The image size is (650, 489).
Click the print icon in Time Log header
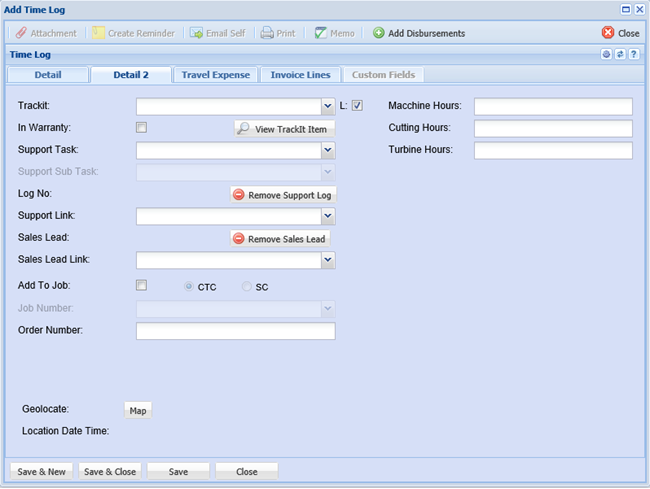(606, 55)
